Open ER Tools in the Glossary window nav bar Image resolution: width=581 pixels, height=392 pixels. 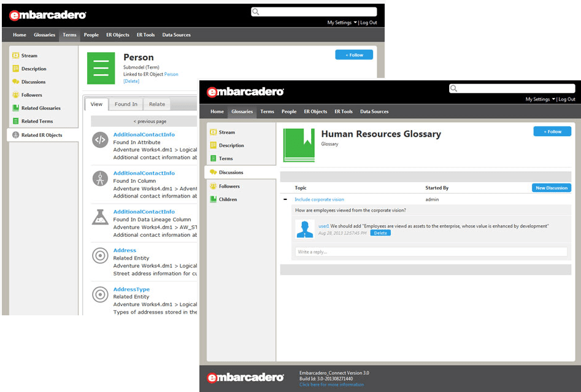344,112
